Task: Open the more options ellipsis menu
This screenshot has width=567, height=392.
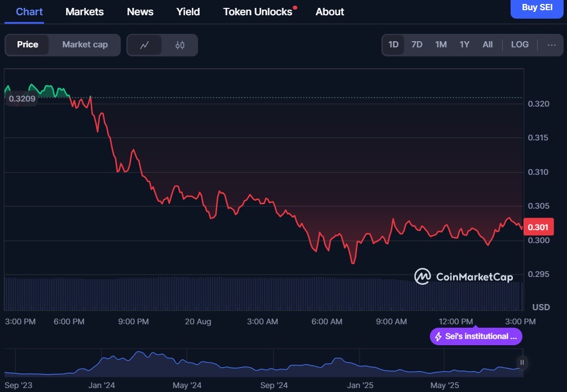Action: tap(551, 45)
